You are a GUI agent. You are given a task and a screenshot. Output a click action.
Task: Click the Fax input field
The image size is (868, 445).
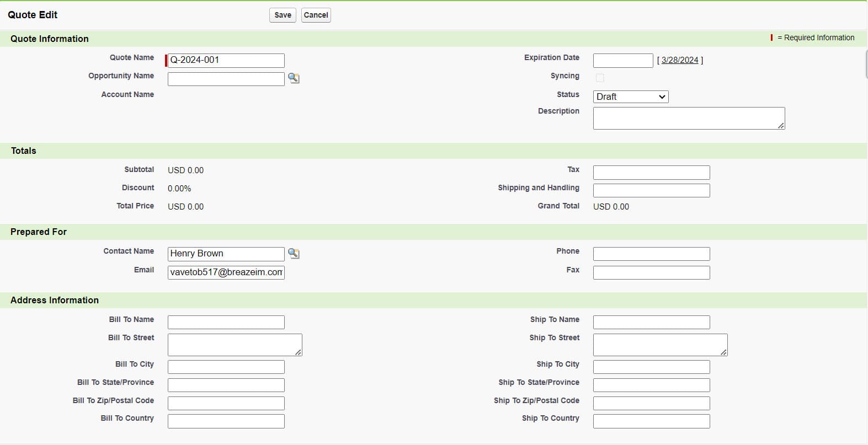pos(652,272)
